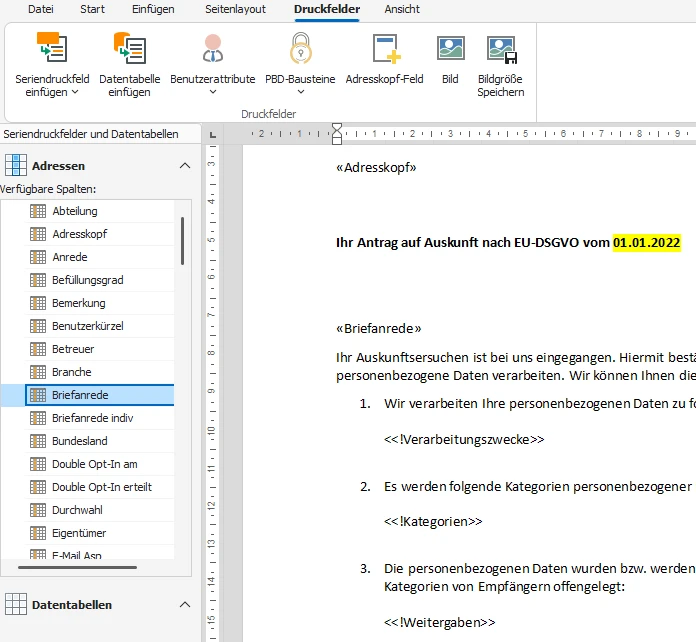Click the Adressen table icon in sidebar
The width and height of the screenshot is (696, 642).
pos(16,166)
